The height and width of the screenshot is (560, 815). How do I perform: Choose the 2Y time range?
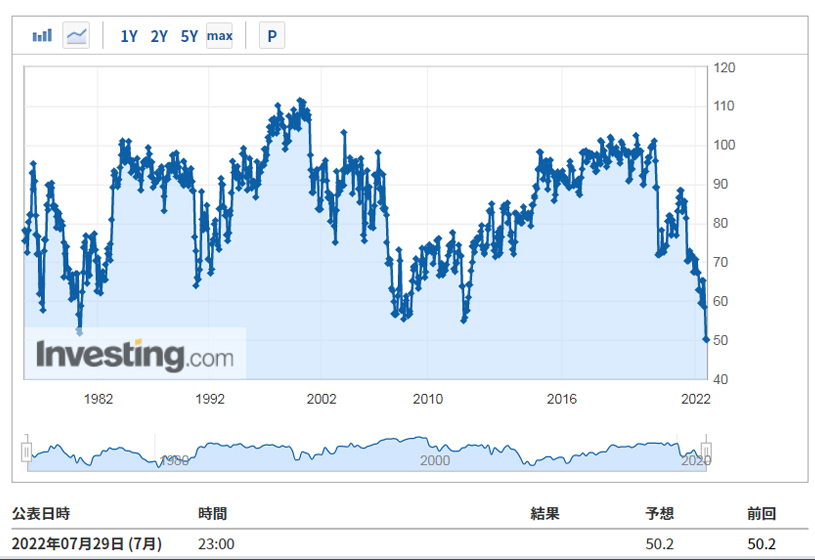tap(159, 37)
